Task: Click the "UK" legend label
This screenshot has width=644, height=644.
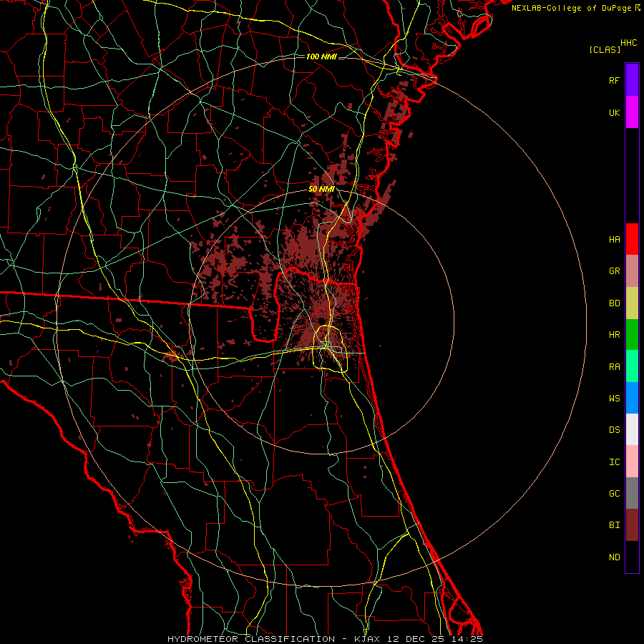Action: point(614,112)
